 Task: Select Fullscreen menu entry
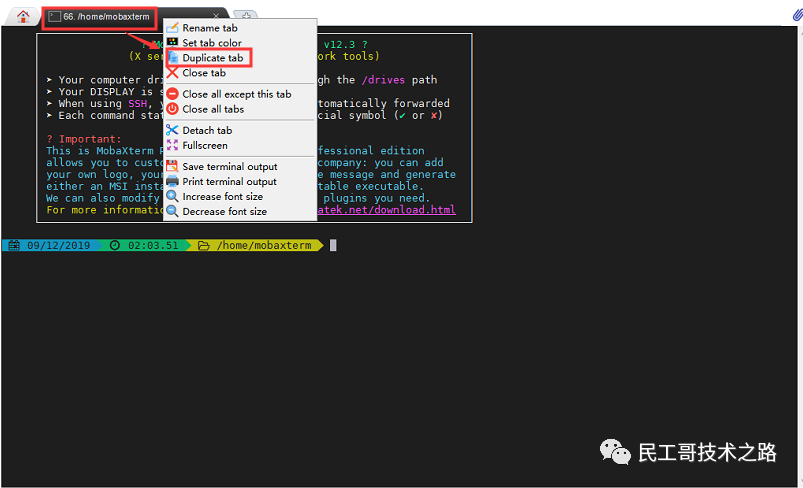point(240,145)
